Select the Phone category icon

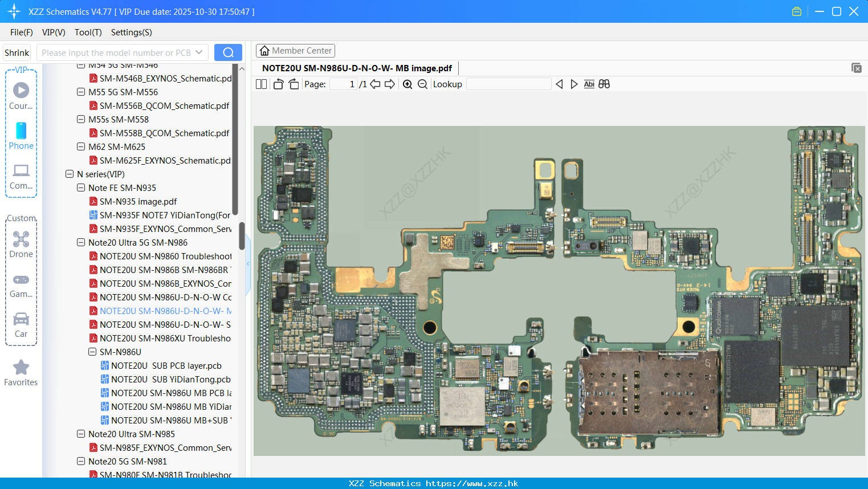point(21,136)
